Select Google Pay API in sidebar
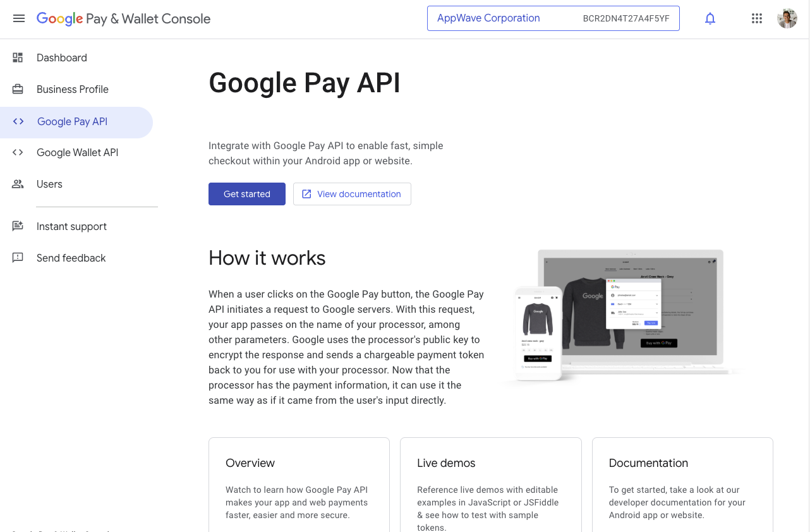Screen dimensions: 810x532 coord(76,122)
